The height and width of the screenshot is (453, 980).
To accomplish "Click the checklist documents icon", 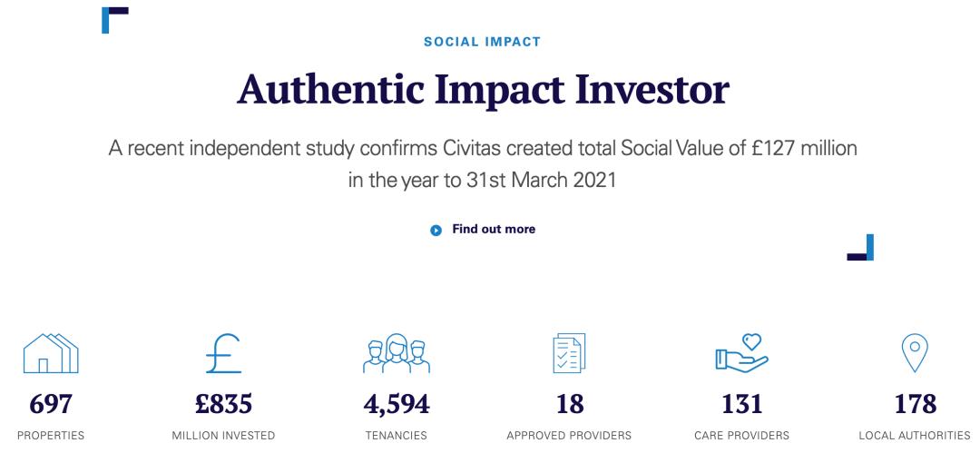I will 569,353.
